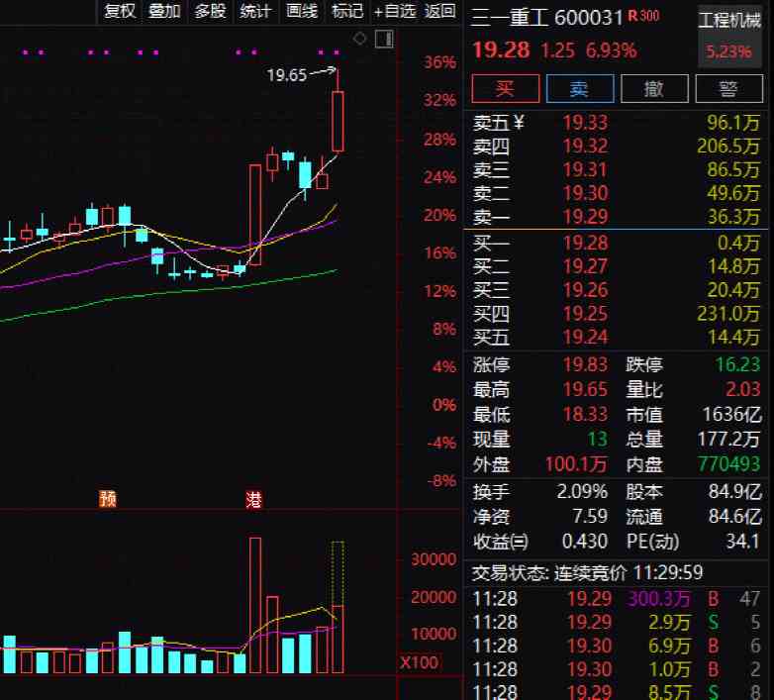
Task: Select the 卖四 price 19.32
Action: (x=585, y=146)
